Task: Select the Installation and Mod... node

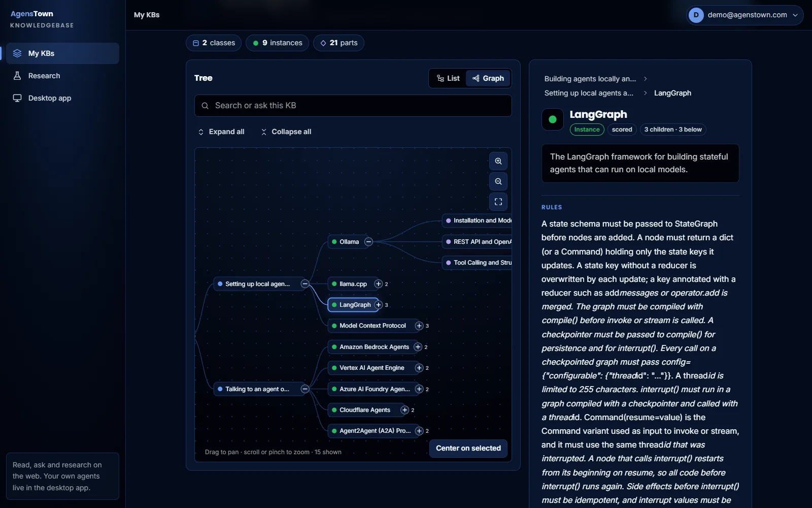Action: click(477, 220)
